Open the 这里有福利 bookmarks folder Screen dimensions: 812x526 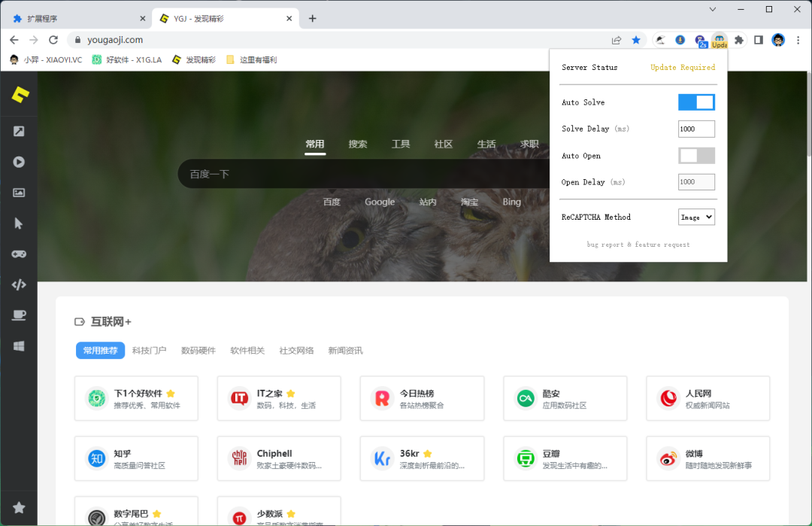point(252,59)
